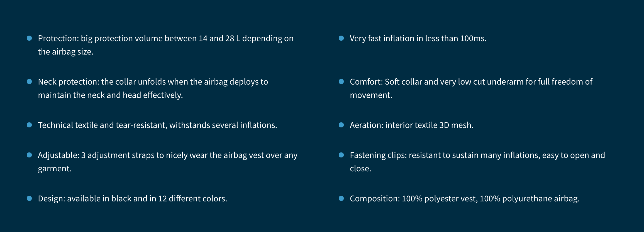Click the Adjustable 3 adjustment straps text
This screenshot has height=232, width=644.
pyautogui.click(x=167, y=156)
